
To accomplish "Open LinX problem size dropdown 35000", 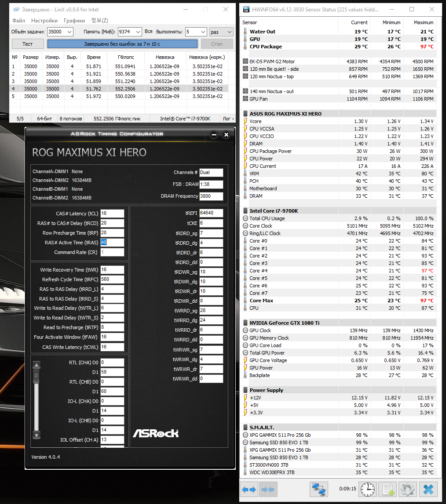I will 69,32.
